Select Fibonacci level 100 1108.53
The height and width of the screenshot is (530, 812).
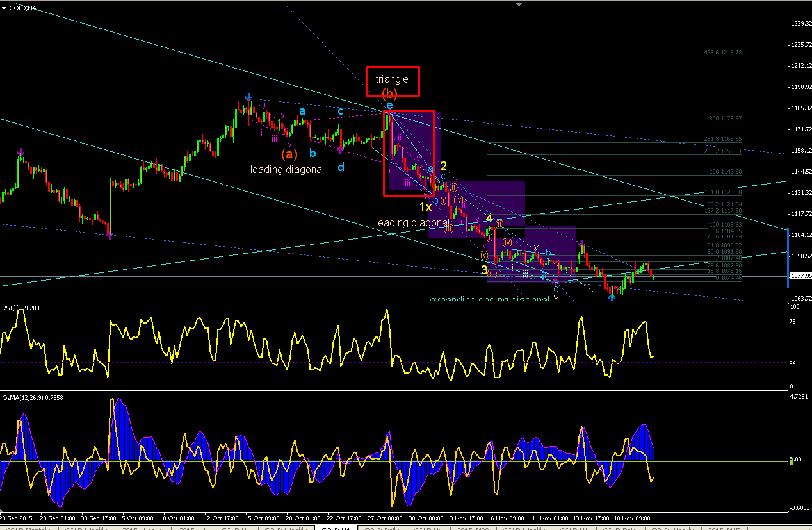coord(725,225)
